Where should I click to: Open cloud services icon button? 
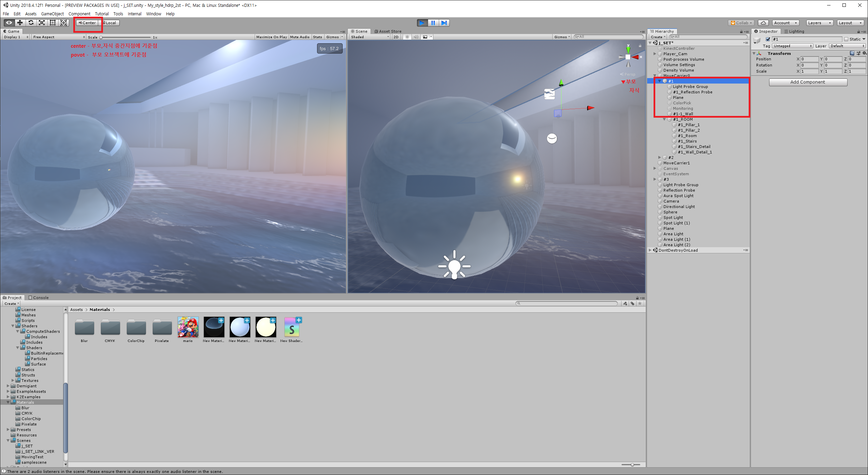point(763,23)
